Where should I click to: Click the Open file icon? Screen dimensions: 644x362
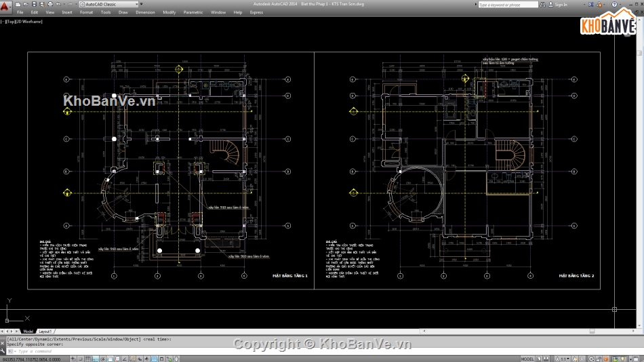(x=26, y=4)
